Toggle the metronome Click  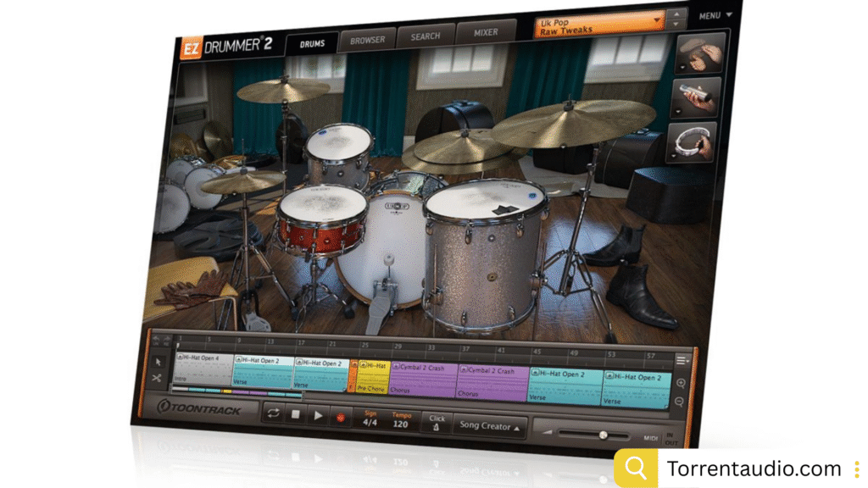click(437, 423)
